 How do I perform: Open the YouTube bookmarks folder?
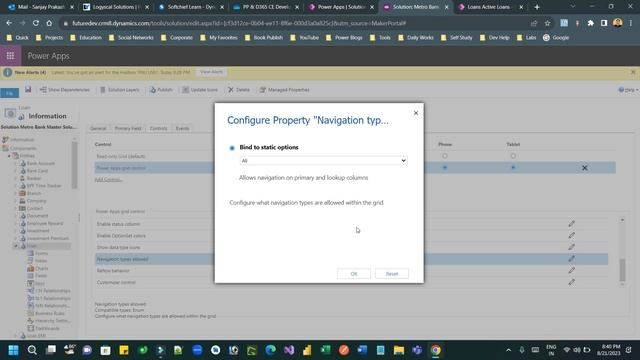[304, 38]
